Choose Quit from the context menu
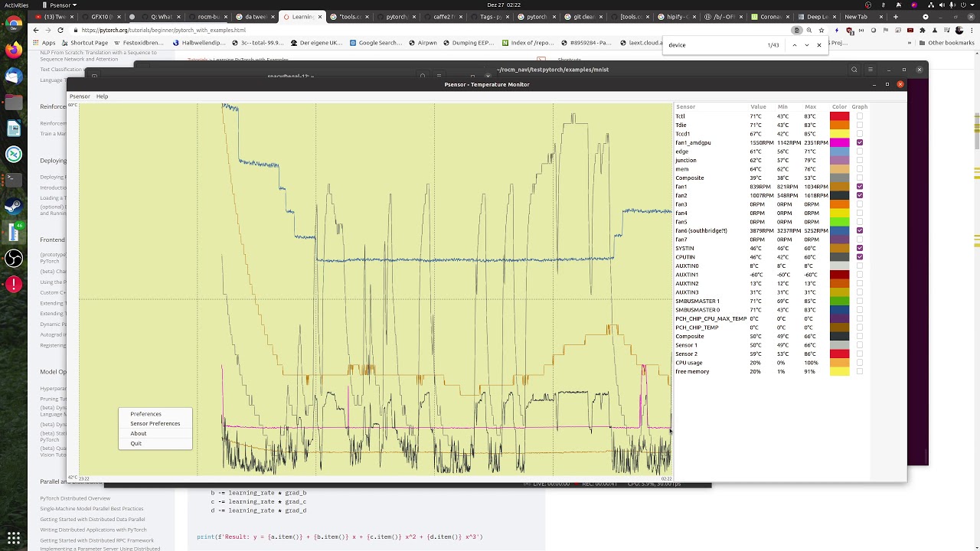This screenshot has width=980, height=551. (x=155, y=443)
